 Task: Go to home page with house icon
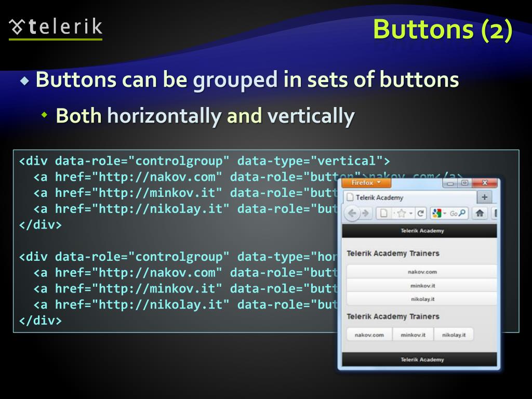pyautogui.click(x=480, y=214)
